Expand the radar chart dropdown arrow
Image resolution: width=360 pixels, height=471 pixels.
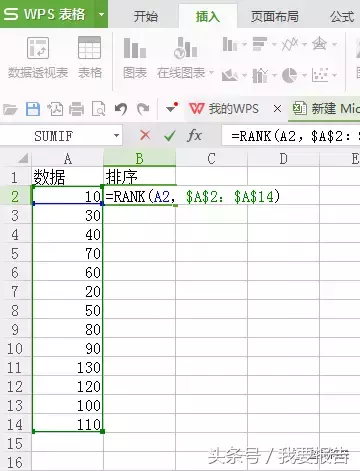click(334, 44)
